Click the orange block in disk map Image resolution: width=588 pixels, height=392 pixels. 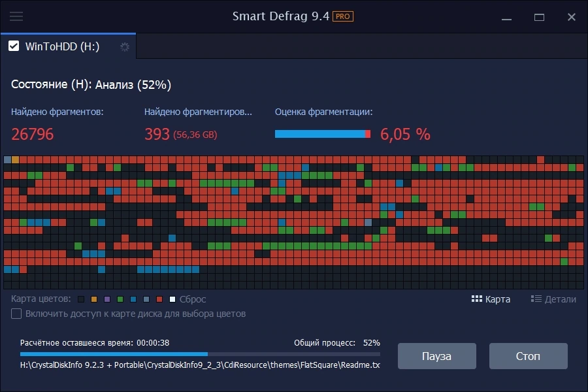16,160
